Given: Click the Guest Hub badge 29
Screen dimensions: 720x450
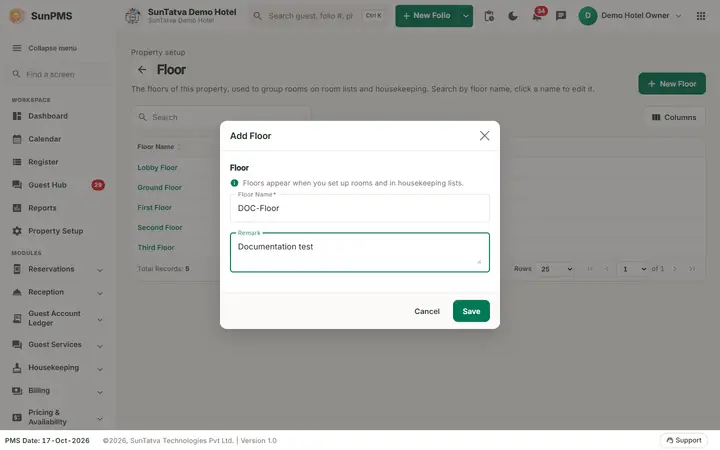Looking at the screenshot, I should [x=98, y=185].
